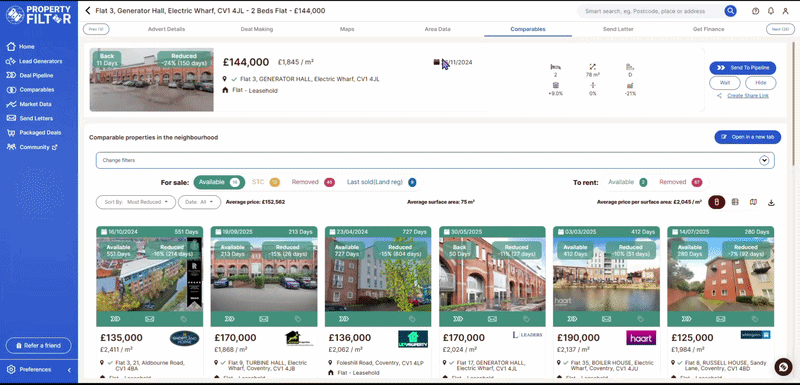Click into the Smart search field
This screenshot has height=385, width=800.
click(651, 11)
